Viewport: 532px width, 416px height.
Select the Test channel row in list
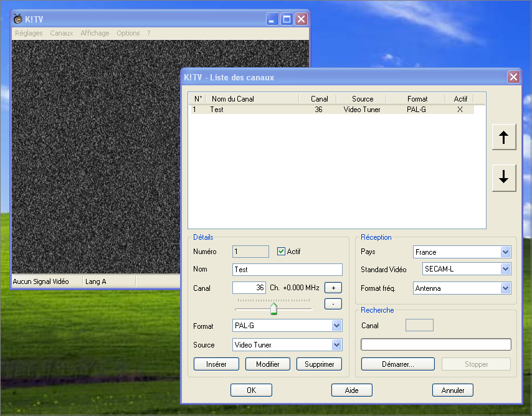coord(333,110)
